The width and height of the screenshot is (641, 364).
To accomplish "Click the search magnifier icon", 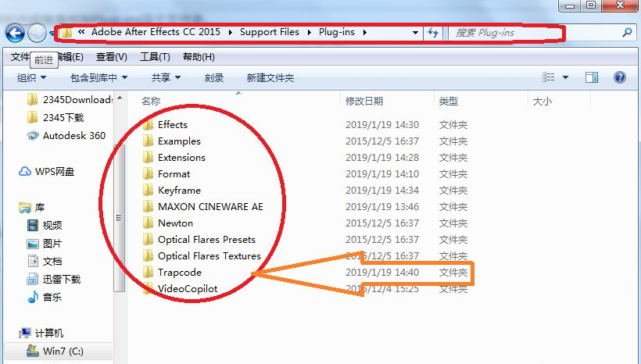I will (627, 33).
